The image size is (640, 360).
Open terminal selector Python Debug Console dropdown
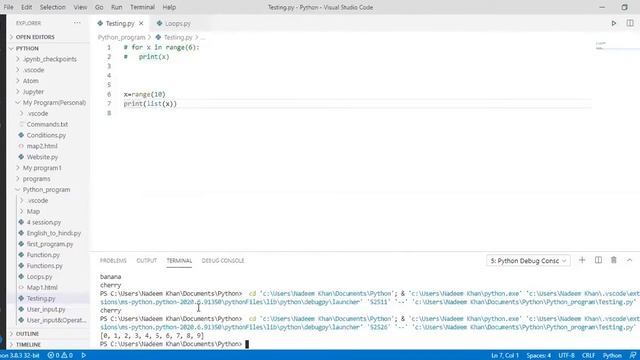(x=528, y=260)
